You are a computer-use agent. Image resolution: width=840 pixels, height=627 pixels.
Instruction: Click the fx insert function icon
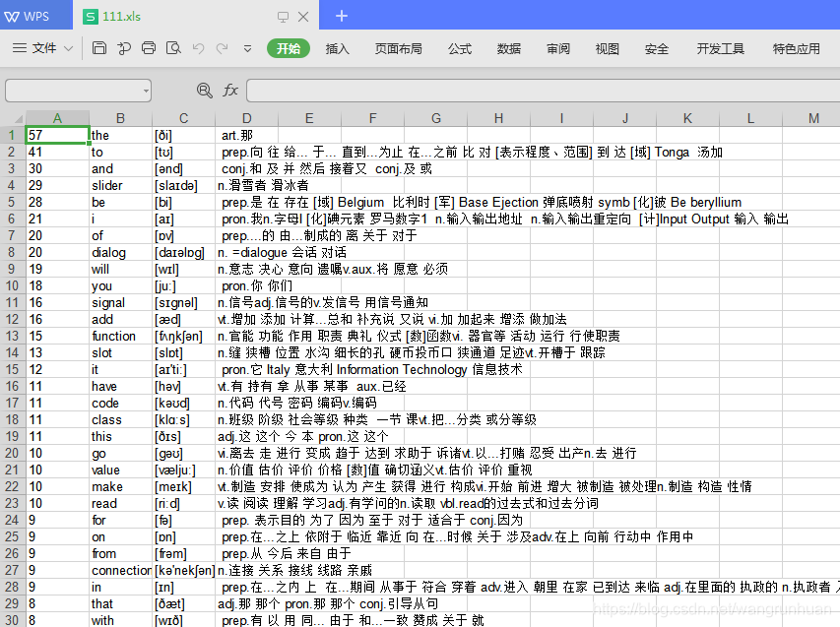point(230,90)
